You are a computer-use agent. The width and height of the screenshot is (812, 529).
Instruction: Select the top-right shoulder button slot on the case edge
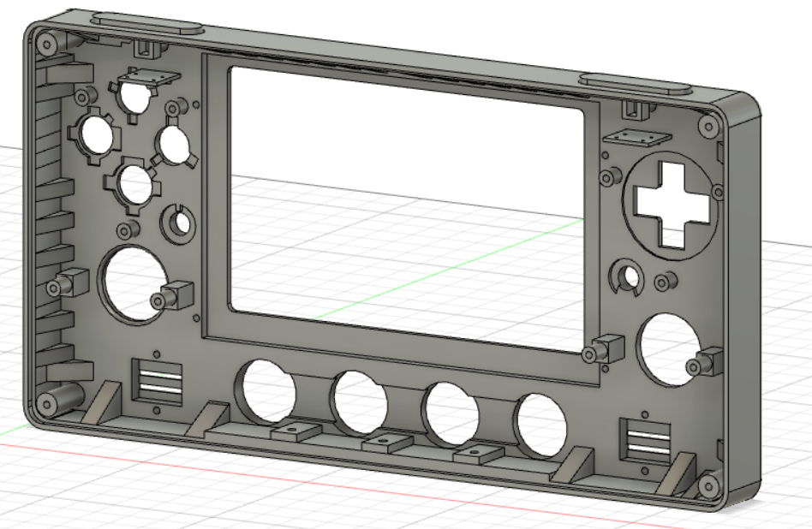click(x=635, y=84)
